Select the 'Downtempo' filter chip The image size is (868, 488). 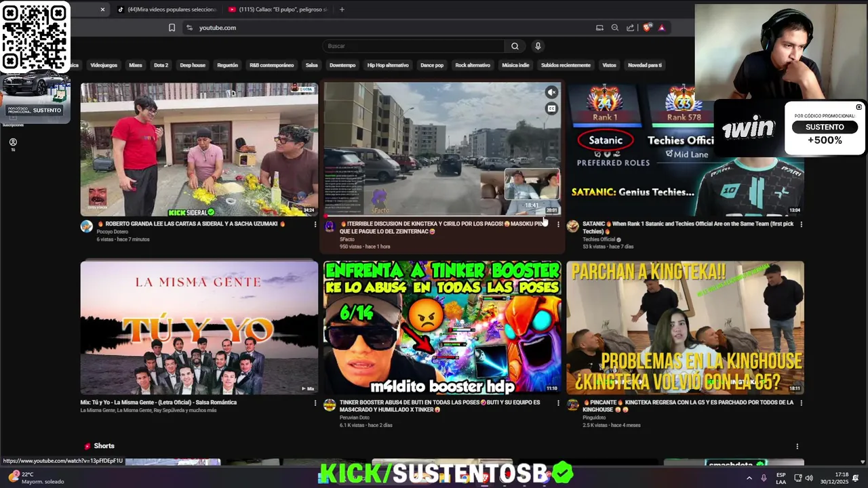[x=342, y=65]
